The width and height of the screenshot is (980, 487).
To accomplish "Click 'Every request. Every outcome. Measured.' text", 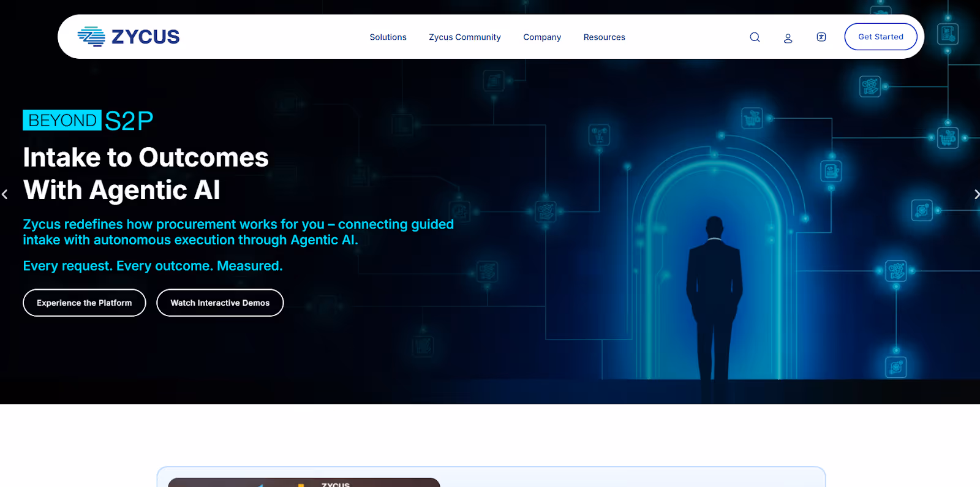I will [153, 266].
